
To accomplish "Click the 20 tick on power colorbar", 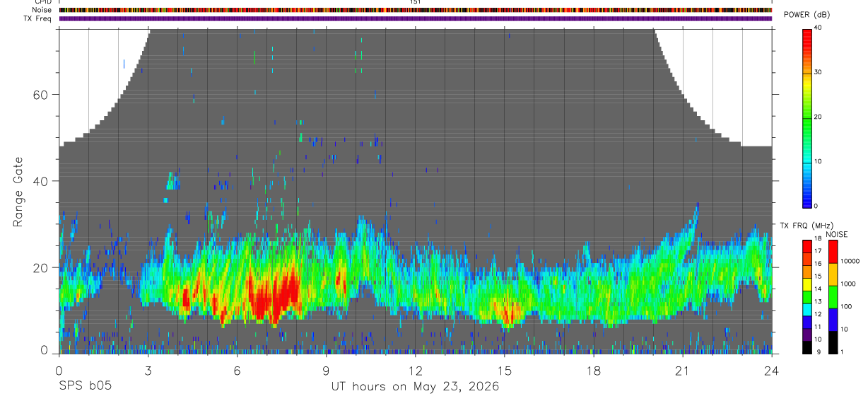I will 818,117.
